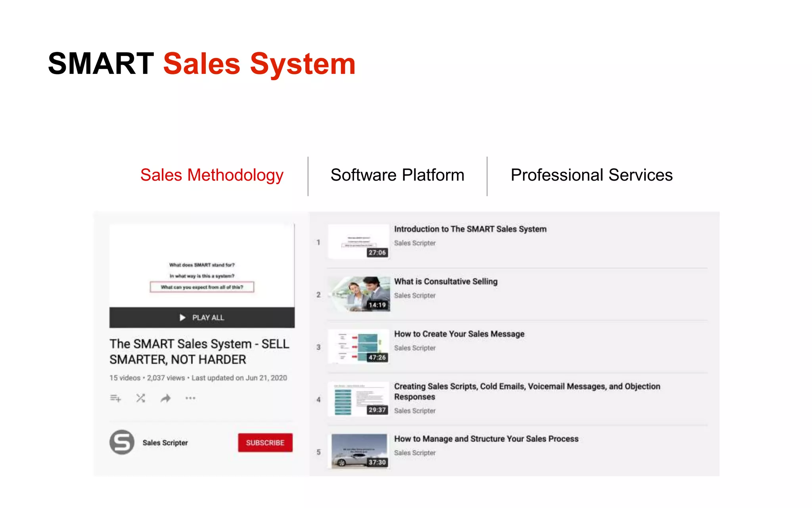Click the Sales Scripter channel avatar
This screenshot has width=812, height=508.
click(122, 442)
